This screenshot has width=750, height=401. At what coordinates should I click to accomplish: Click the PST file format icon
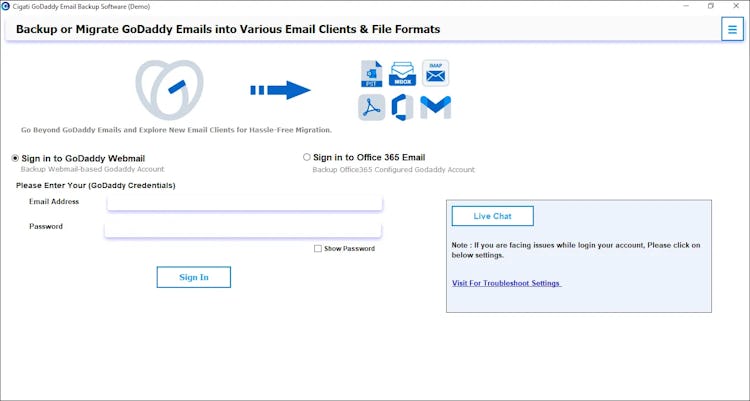click(x=372, y=73)
